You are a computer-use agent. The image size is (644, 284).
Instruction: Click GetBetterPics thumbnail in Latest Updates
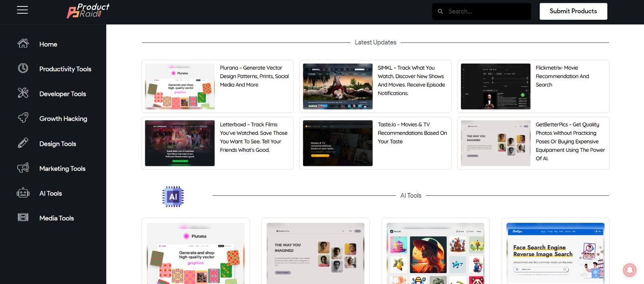(495, 143)
